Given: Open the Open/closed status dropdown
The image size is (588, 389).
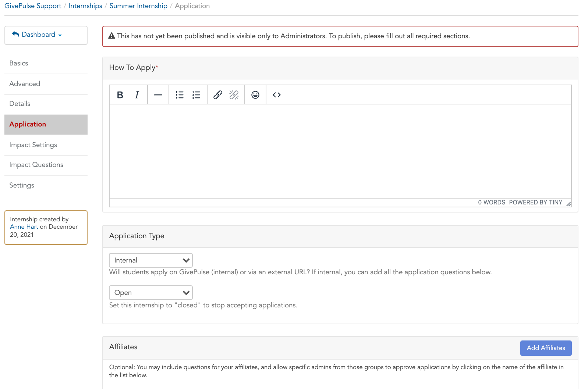Looking at the screenshot, I should point(151,293).
